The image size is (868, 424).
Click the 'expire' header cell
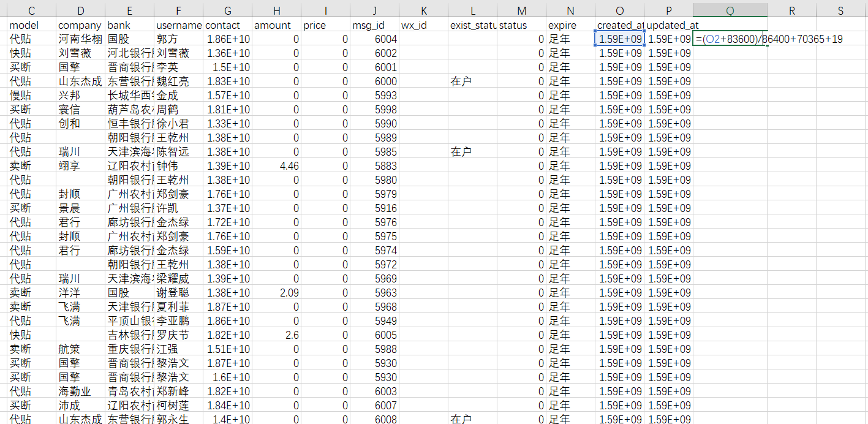coord(571,25)
